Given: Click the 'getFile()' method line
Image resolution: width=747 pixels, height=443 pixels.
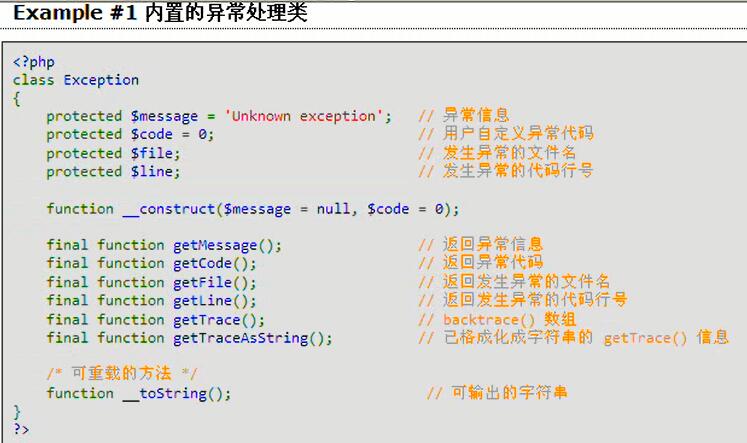Looking at the screenshot, I should tap(151, 282).
